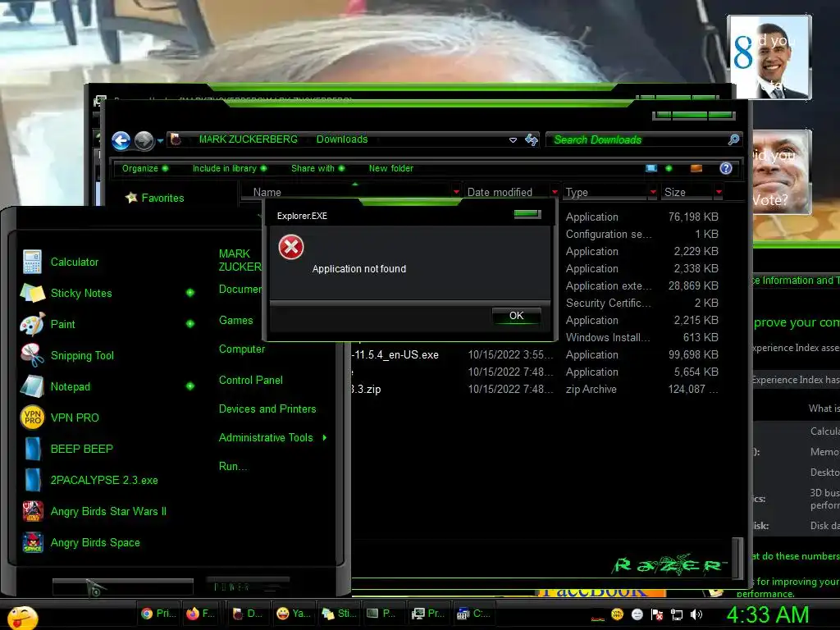The width and height of the screenshot is (840, 630).
Task: Click the Action Center flag tray icon
Action: (657, 614)
